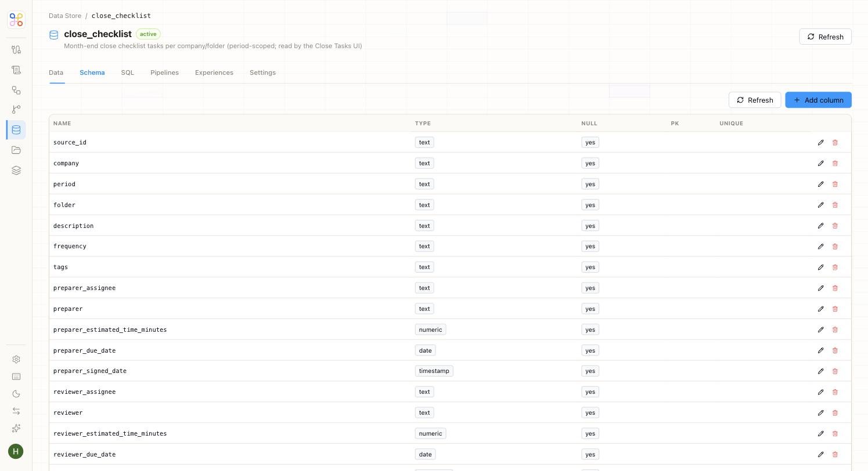The width and height of the screenshot is (868, 471).
Task: Edit the company column
Action: coord(820,164)
